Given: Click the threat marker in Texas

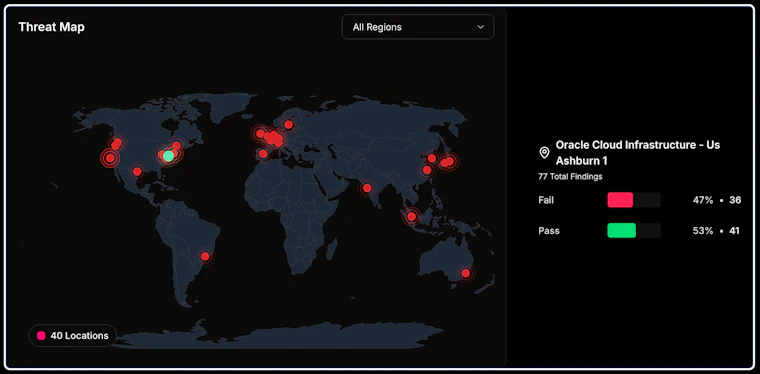Looking at the screenshot, I should [137, 171].
